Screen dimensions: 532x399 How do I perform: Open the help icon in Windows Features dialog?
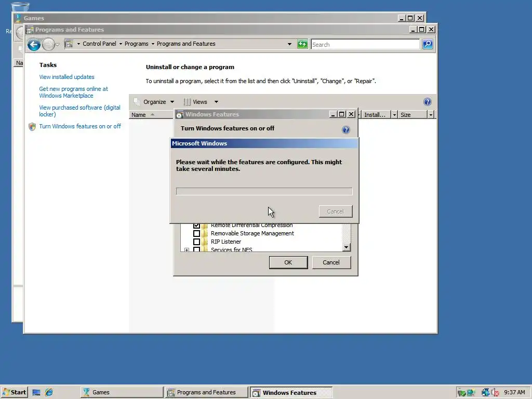pyautogui.click(x=345, y=129)
